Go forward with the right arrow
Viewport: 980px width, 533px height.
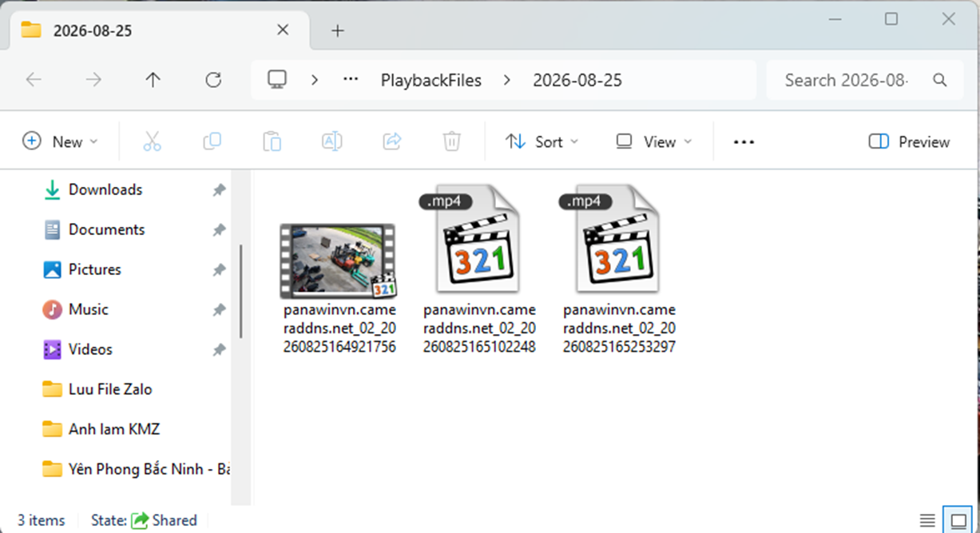tap(93, 80)
